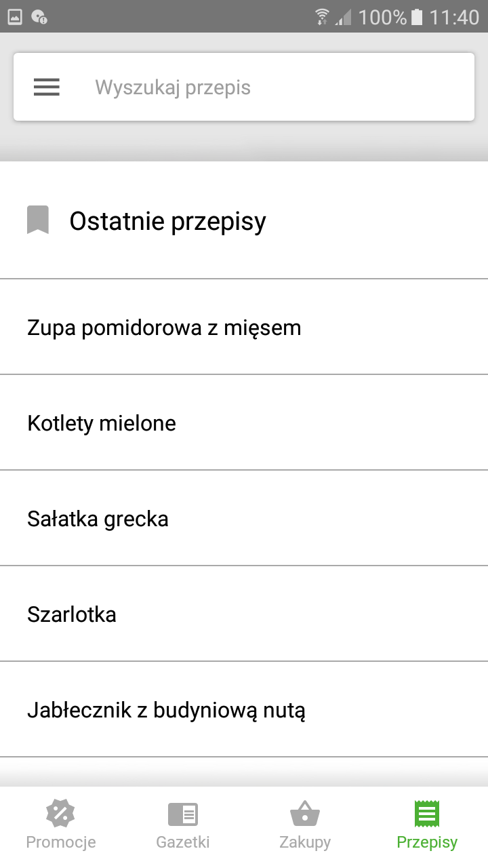Tap the Gazetki newspaper icon
488x868 pixels.
pyautogui.click(x=182, y=813)
